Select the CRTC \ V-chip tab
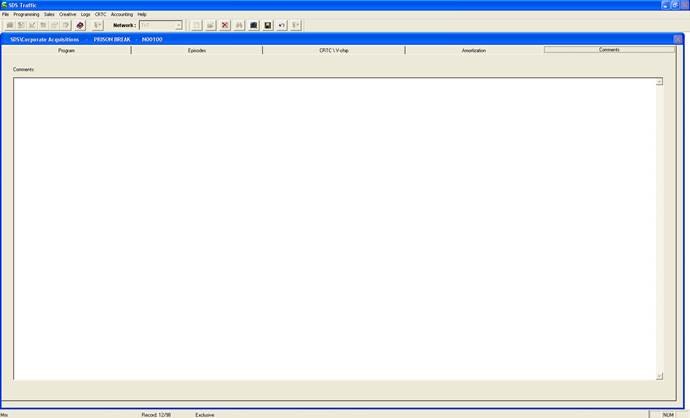The width and height of the screenshot is (690, 418). tap(333, 50)
